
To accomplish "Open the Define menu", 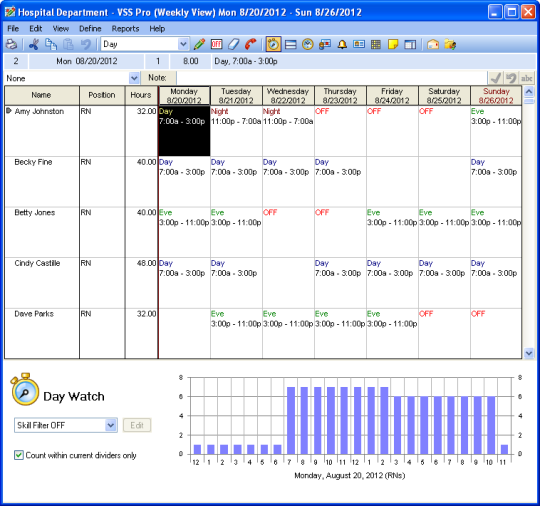I will click(90, 29).
